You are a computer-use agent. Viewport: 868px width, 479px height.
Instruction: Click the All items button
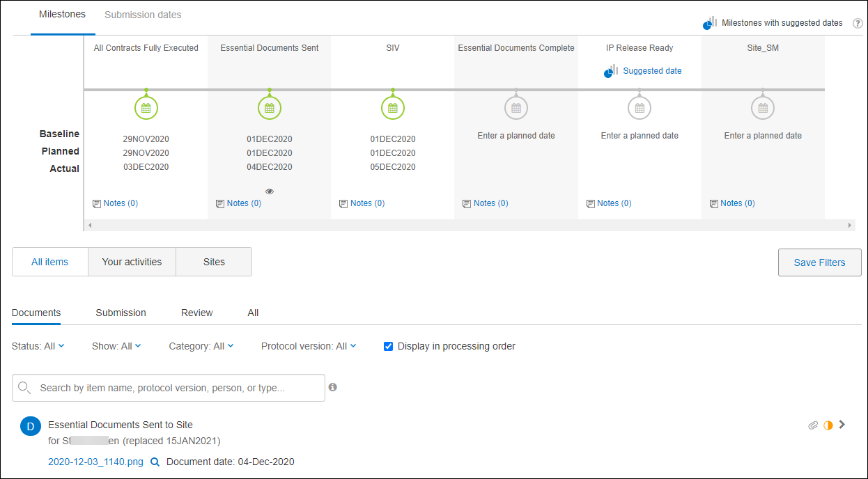click(x=50, y=262)
